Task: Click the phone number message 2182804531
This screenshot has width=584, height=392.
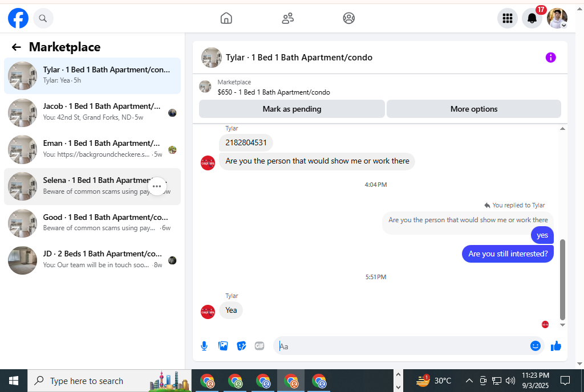Action: click(246, 143)
